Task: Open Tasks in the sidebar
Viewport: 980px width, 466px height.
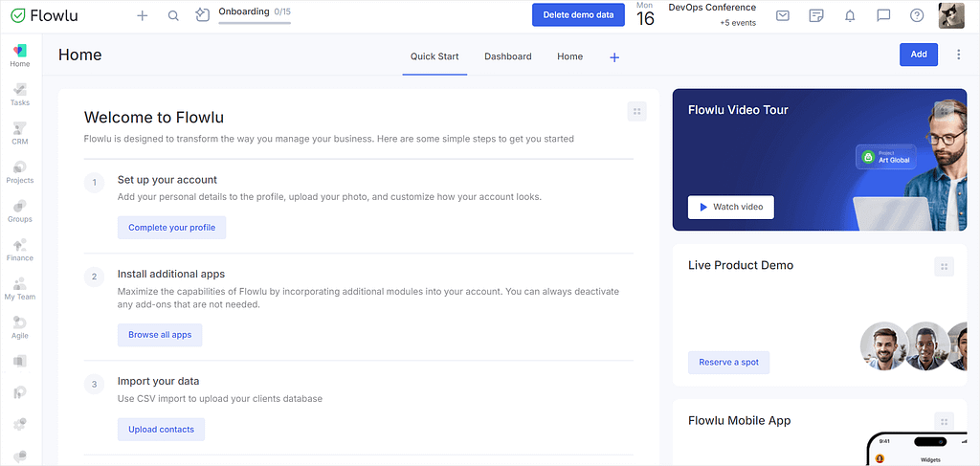Action: tap(20, 95)
